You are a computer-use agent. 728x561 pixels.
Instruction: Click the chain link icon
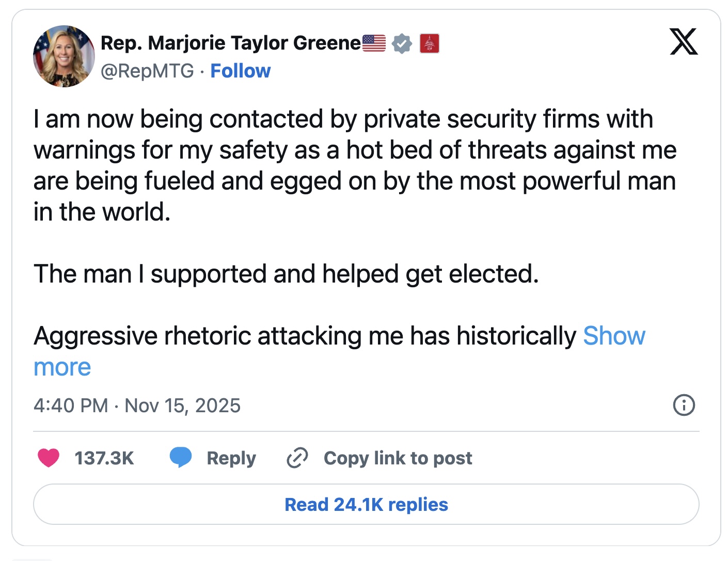297,458
